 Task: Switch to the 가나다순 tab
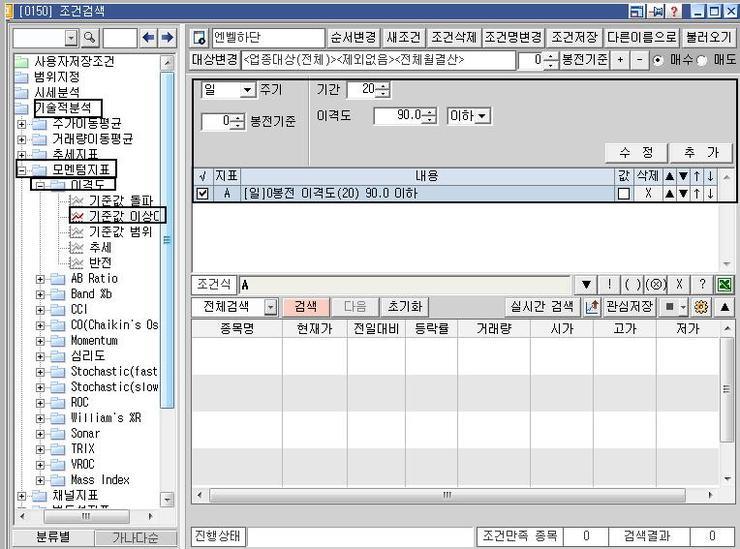click(x=135, y=538)
